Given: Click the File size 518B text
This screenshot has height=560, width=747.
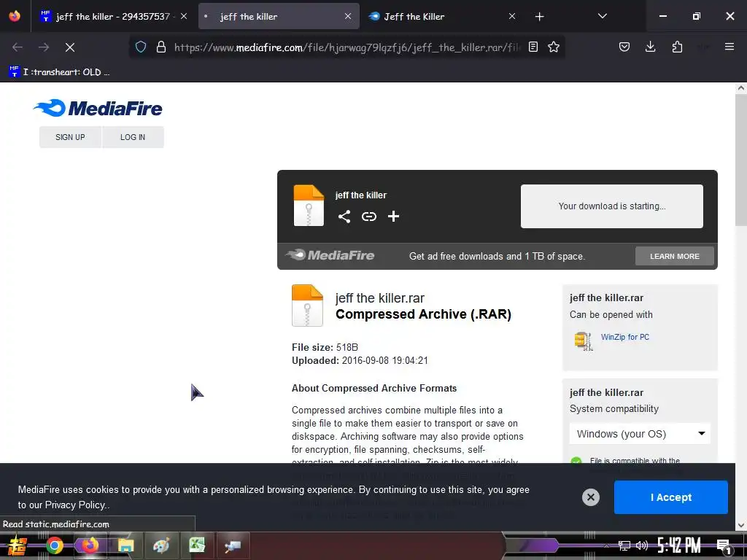Looking at the screenshot, I should click(325, 347).
